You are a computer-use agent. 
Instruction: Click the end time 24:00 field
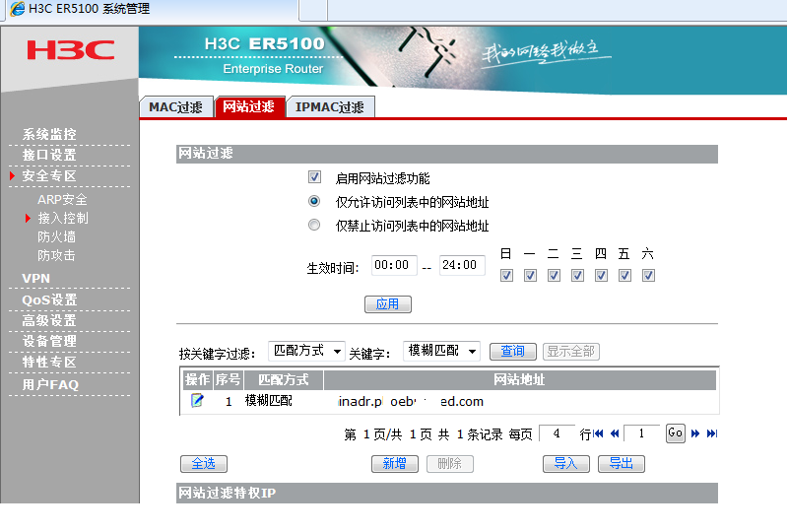tap(462, 265)
